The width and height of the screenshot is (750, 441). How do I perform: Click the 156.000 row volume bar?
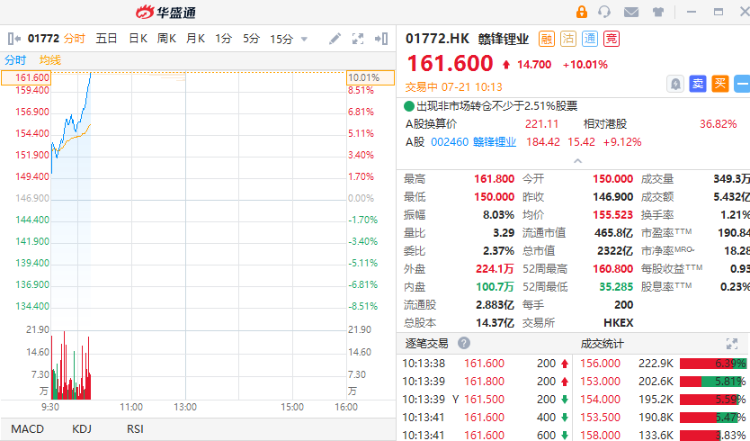click(712, 363)
